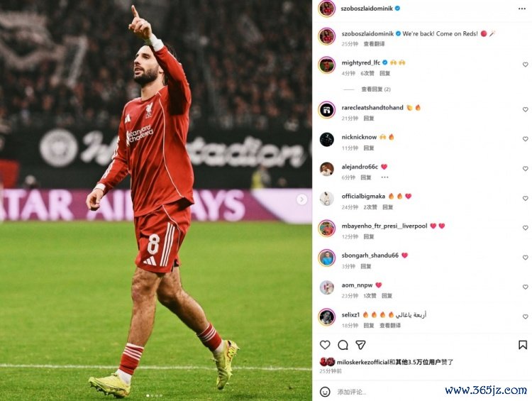Show translation of selixz1's comment
The width and height of the screenshot is (532, 401).
(x=390, y=326)
